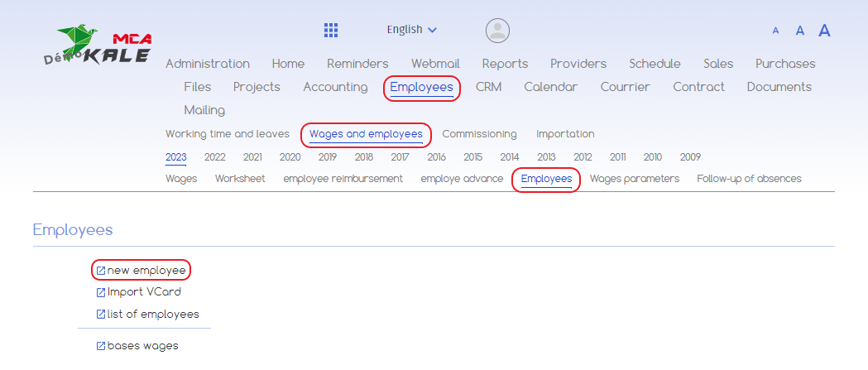Click external link icon beside Import VCard
Viewport: 868px width, 370px height.
101,292
